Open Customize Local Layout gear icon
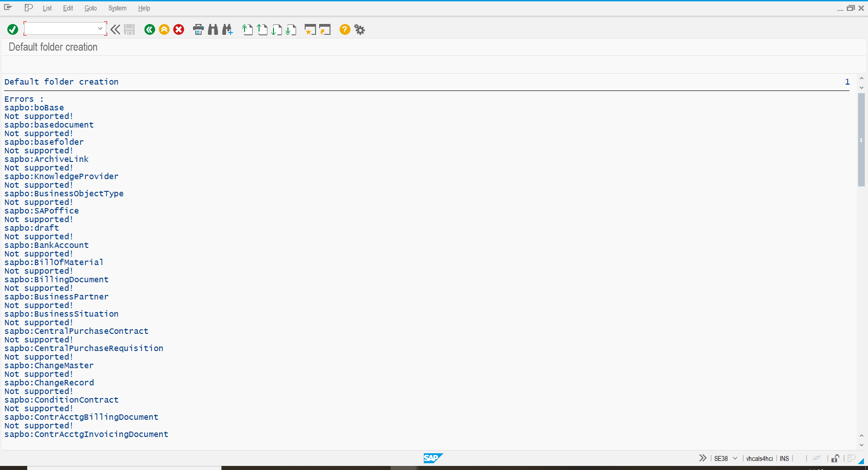 tap(359, 29)
